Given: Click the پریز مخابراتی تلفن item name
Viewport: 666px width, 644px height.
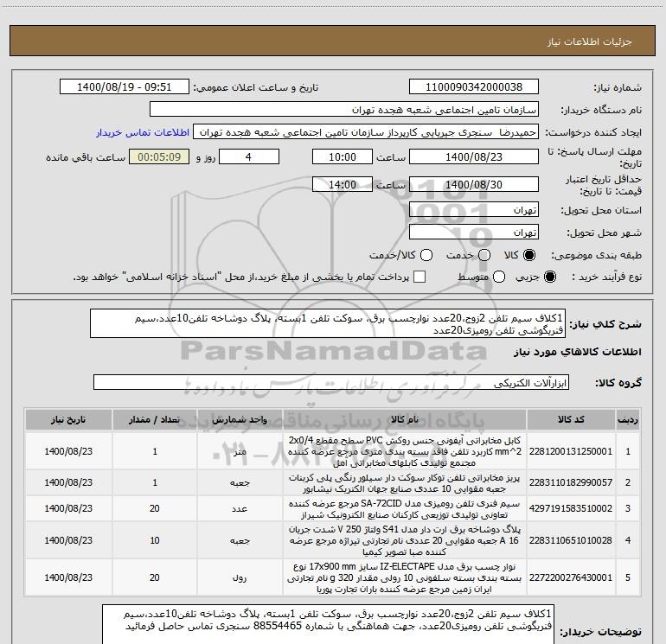Looking at the screenshot, I should 405,483.
